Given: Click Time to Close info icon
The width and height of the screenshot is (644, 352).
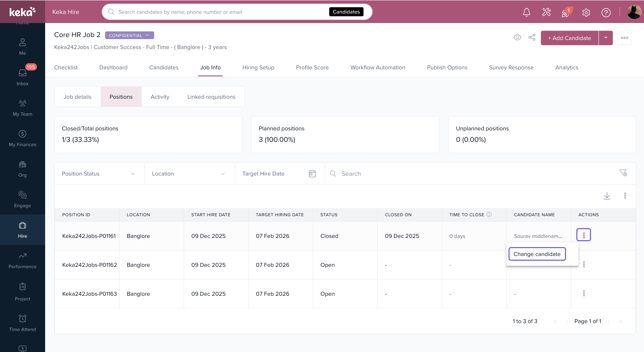Looking at the screenshot, I should tap(489, 214).
